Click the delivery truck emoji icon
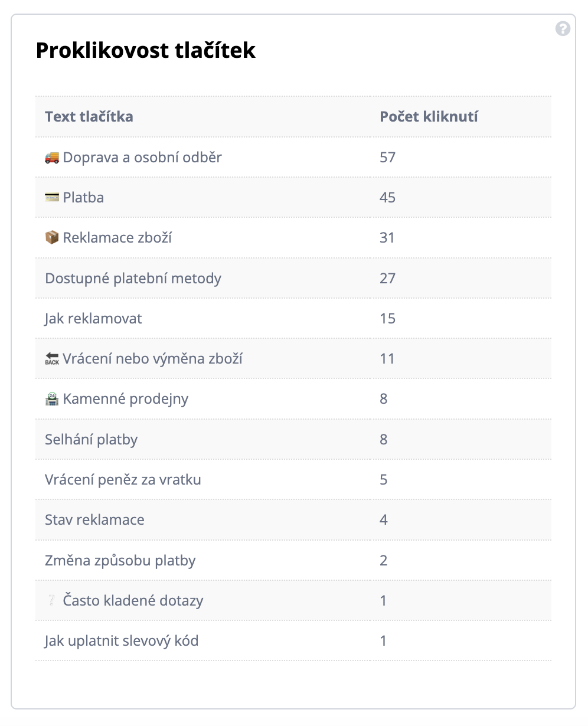The width and height of the screenshot is (588, 726). tap(52, 157)
